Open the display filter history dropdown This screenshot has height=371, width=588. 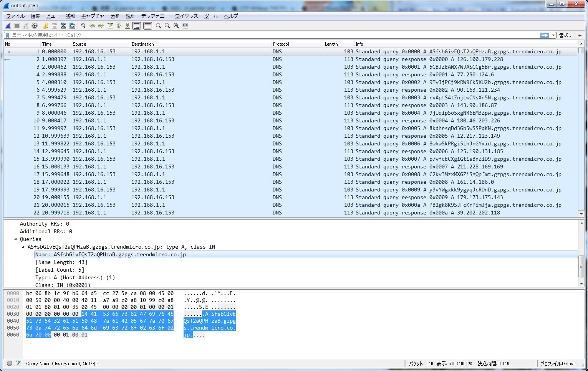pyautogui.click(x=553, y=35)
